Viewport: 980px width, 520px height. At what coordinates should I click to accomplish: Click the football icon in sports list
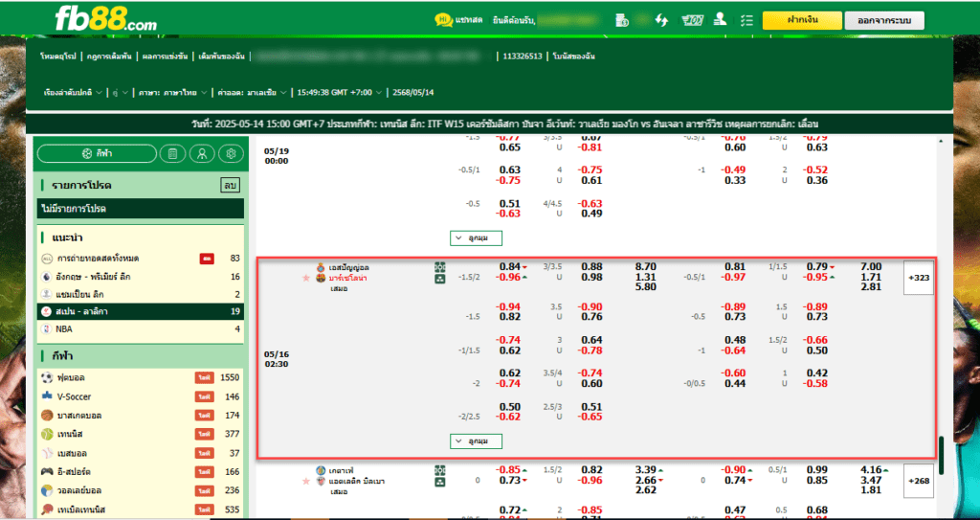point(47,378)
